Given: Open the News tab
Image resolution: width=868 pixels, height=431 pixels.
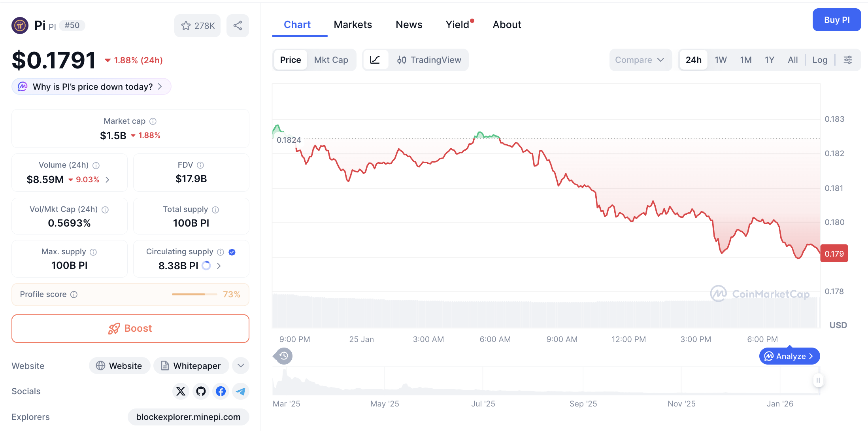Looking at the screenshot, I should point(409,25).
